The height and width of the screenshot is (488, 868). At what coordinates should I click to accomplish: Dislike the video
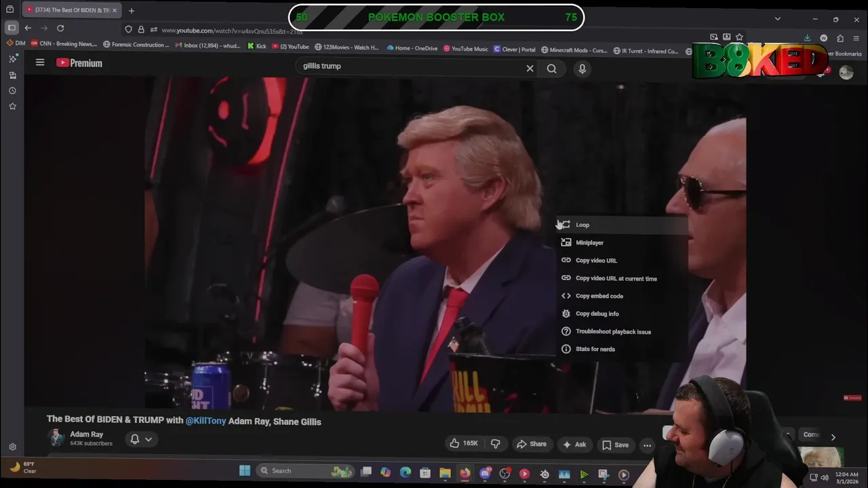click(x=496, y=444)
